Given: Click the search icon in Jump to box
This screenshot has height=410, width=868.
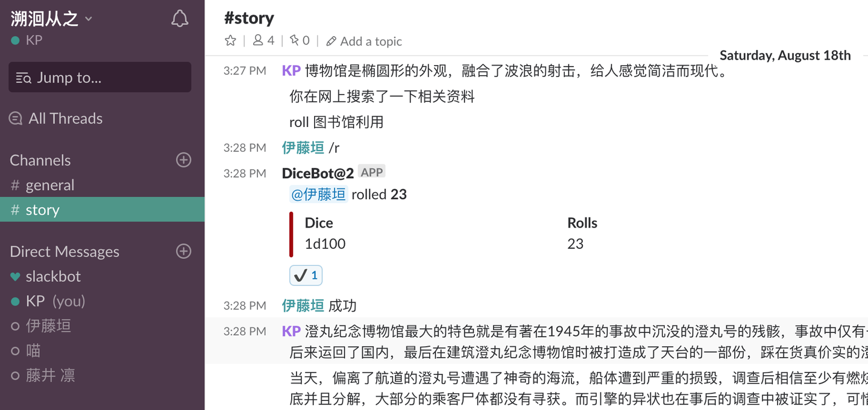Looking at the screenshot, I should [x=23, y=77].
